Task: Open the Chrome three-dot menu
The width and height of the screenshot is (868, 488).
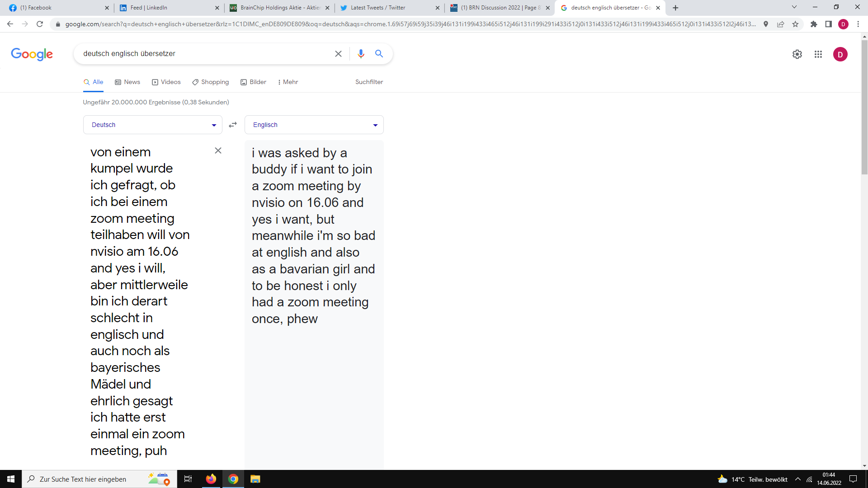Action: pyautogui.click(x=858, y=24)
